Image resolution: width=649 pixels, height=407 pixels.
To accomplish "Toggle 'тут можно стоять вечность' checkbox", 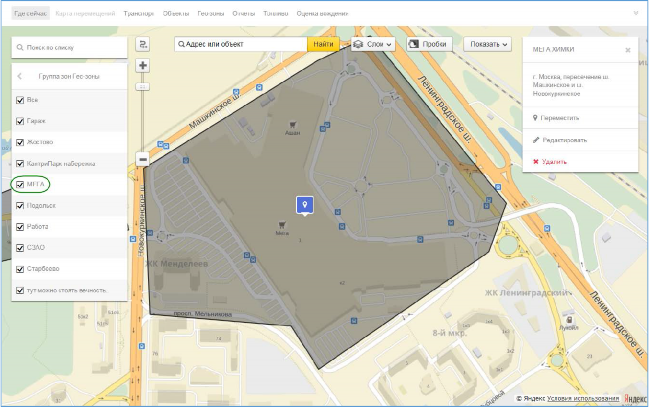I will tap(19, 290).
